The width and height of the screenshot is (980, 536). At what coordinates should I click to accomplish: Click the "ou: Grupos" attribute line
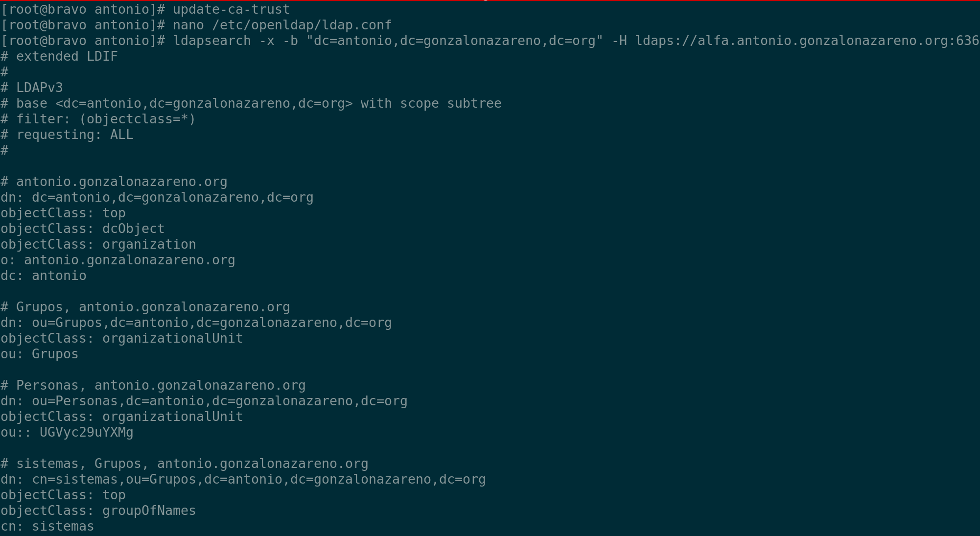point(40,354)
